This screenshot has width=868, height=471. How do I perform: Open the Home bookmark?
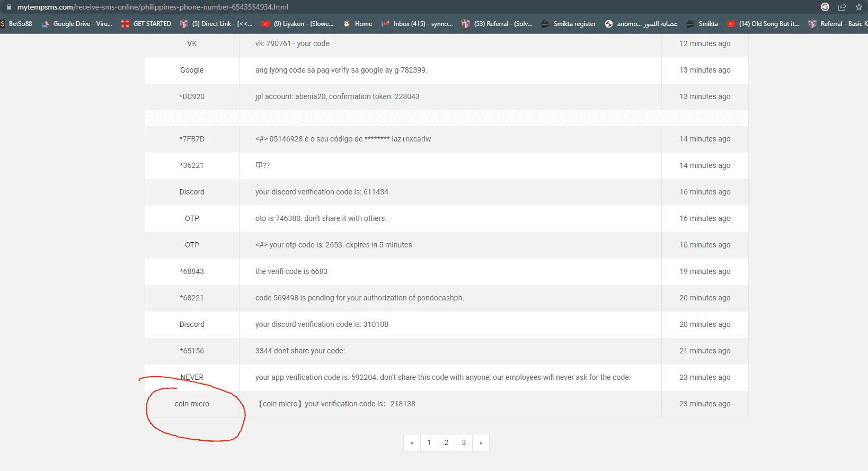358,24
